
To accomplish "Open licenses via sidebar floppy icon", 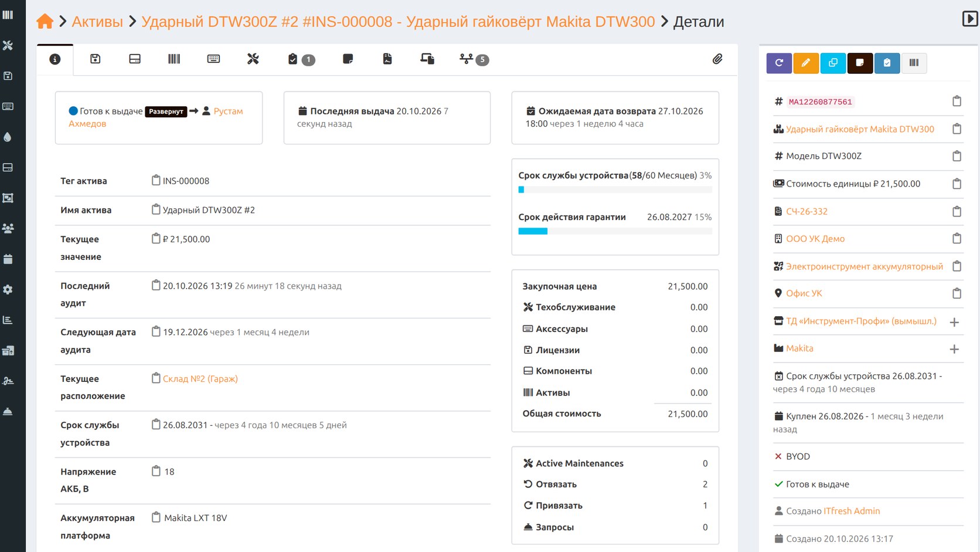I will pos(8,76).
